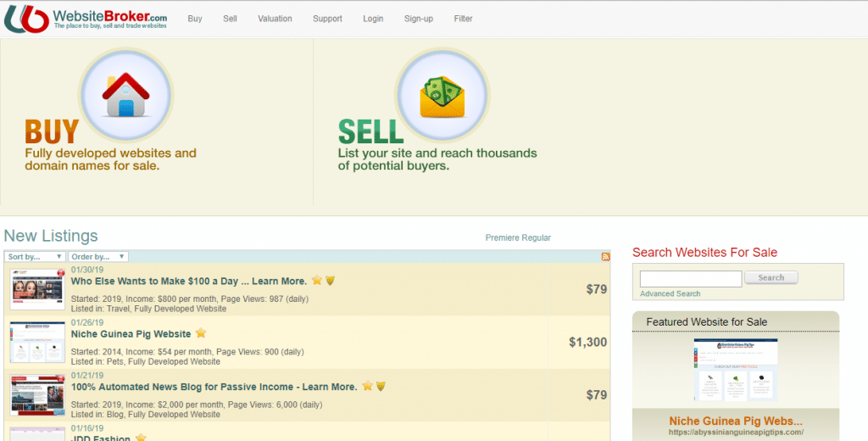Click the $1,300 price
The image size is (868, 441).
coord(588,342)
